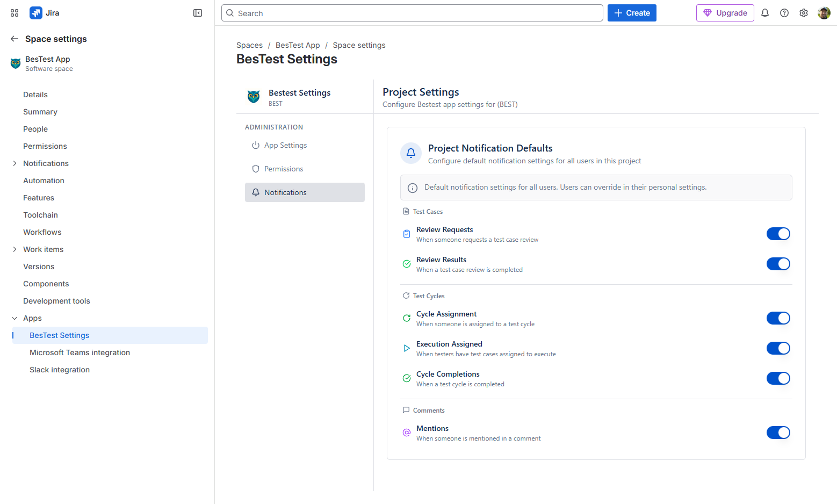
Task: Click the Test Cycles section icon
Action: point(406,296)
